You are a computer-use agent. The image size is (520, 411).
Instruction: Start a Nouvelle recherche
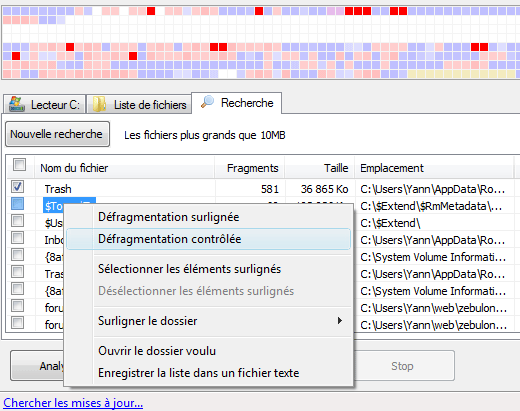(x=57, y=134)
